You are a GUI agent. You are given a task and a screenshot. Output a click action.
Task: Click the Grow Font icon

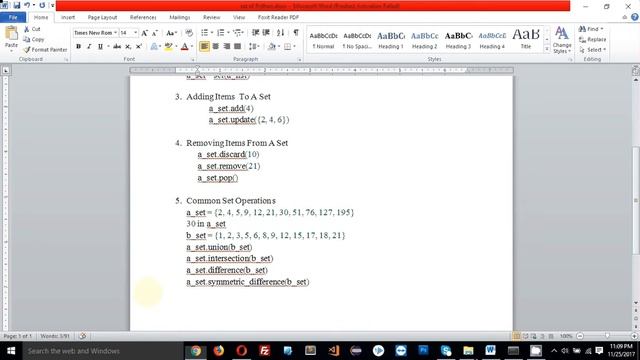tap(144, 33)
